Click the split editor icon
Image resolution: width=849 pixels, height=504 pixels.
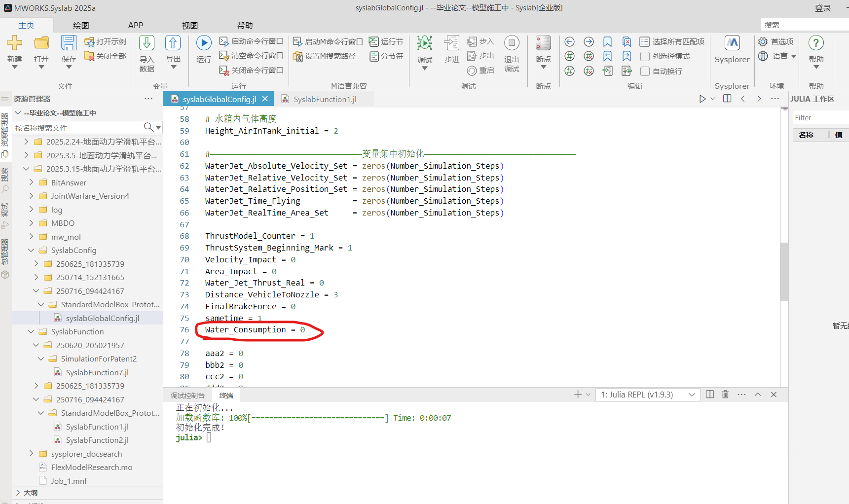click(x=727, y=99)
